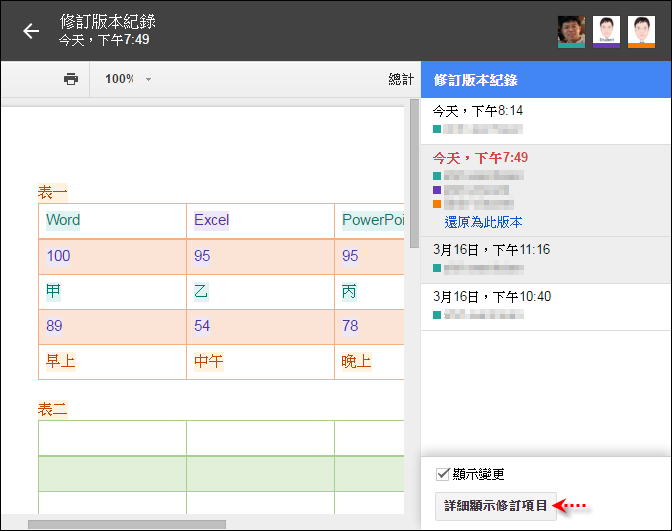The height and width of the screenshot is (531, 672).
Task: Click the 表二 heading
Action: point(53,409)
